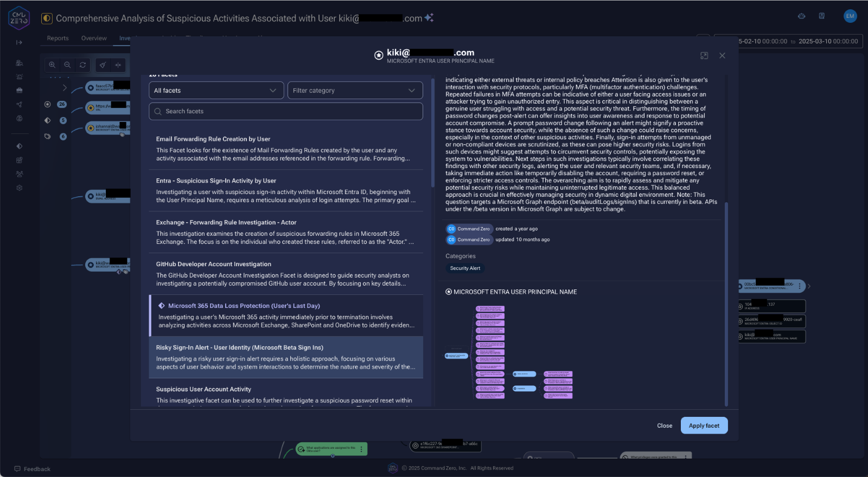Viewport: 868px width, 477px height.
Task: Zoom in on the investigation graph
Action: pos(52,65)
